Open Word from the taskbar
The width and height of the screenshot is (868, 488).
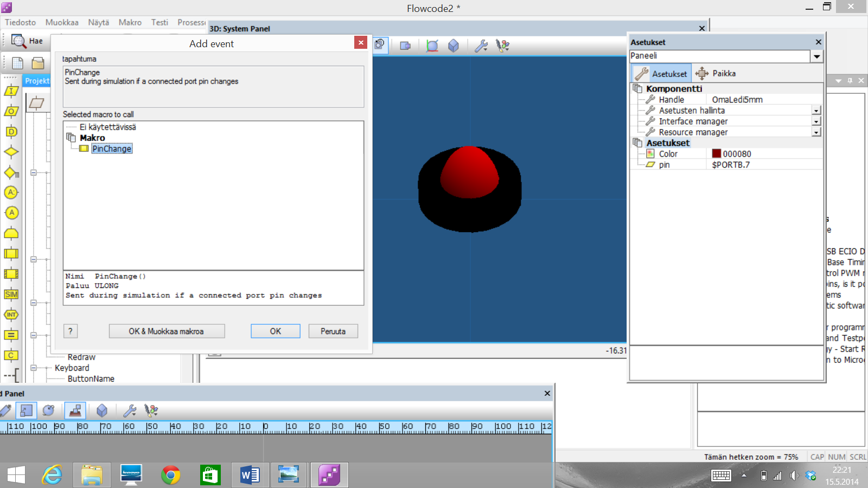250,476
